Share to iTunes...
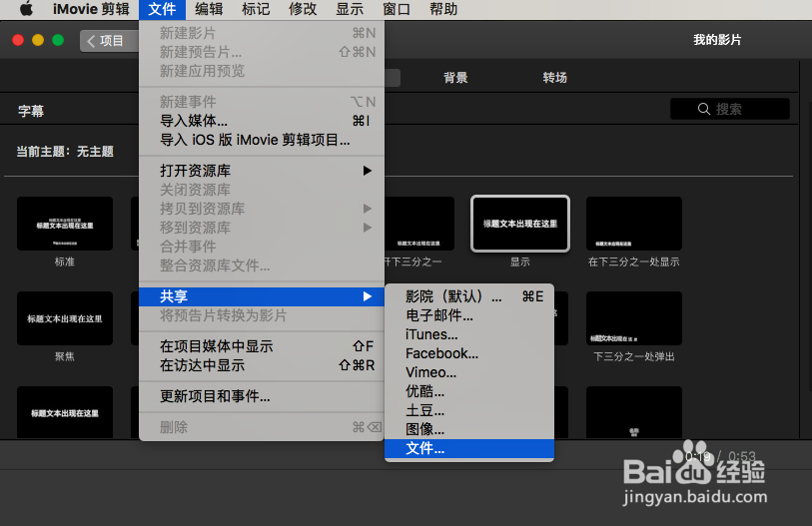812x526 pixels. [469, 334]
